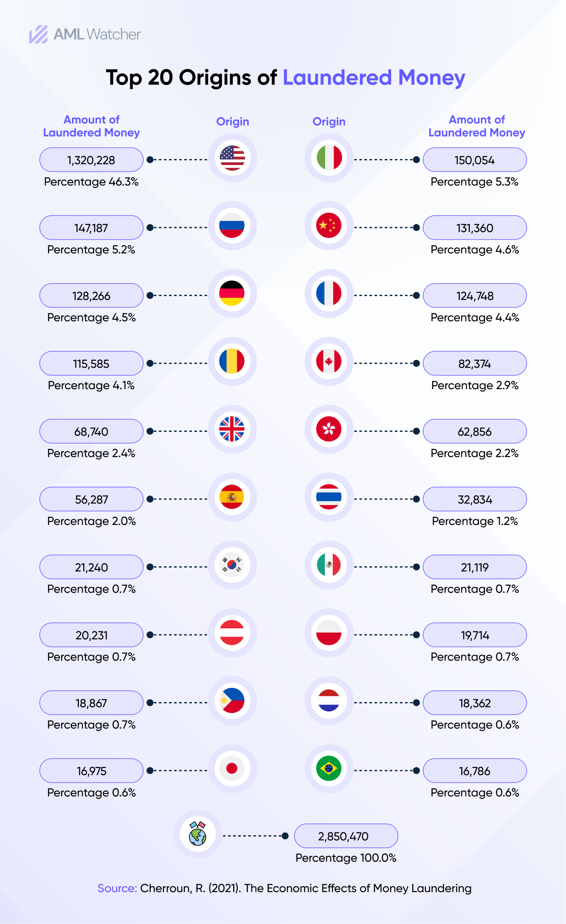566x924 pixels.
Task: Click the United States flag icon
Action: pos(232,158)
